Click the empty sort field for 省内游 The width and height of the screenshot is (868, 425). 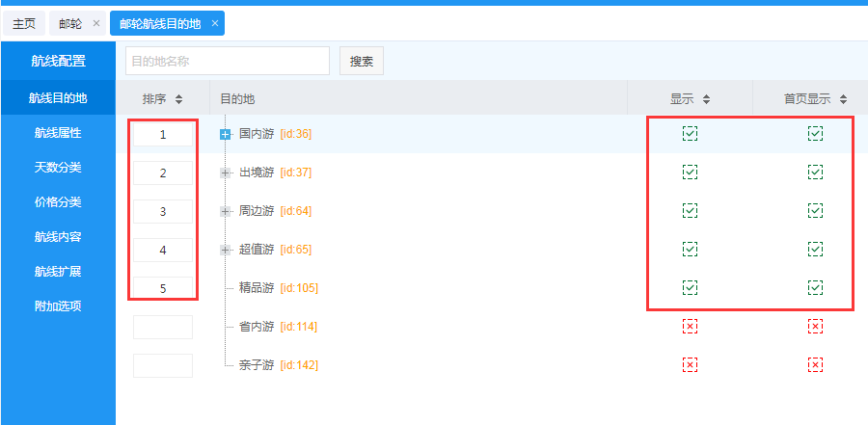(163, 328)
